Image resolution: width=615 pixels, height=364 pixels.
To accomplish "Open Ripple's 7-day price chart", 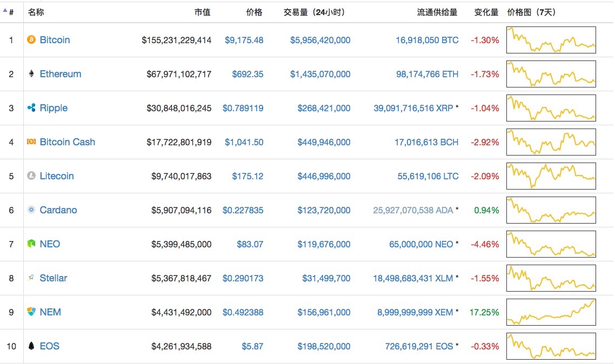I will [551, 108].
